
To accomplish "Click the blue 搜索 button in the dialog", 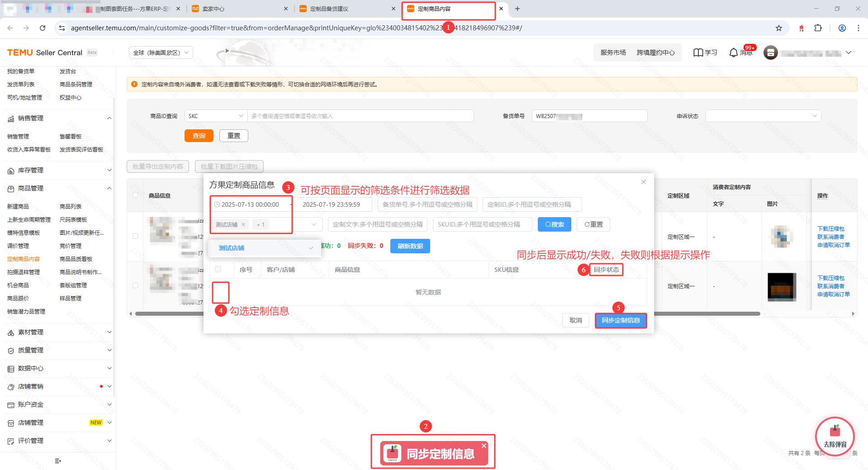I will click(555, 224).
